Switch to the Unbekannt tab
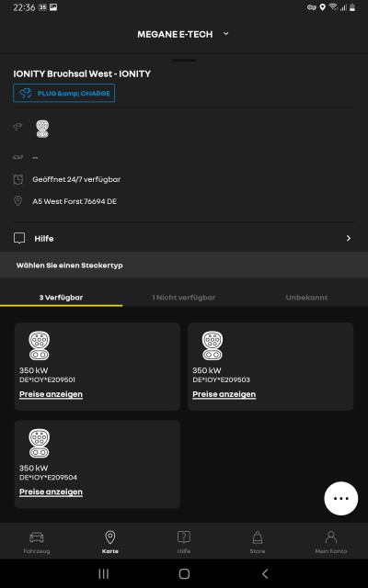The height and width of the screenshot is (588, 368). point(306,298)
